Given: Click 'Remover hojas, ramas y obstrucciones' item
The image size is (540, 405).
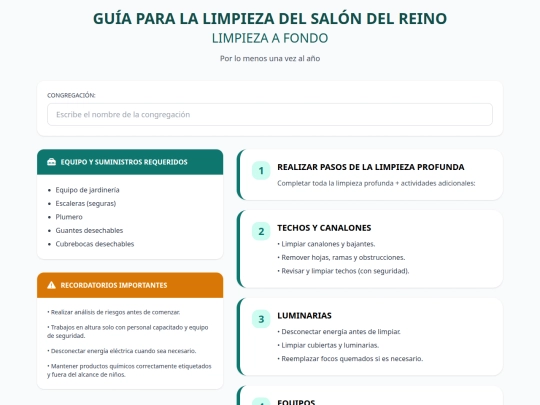Looking at the screenshot, I should pyautogui.click(x=341, y=257).
